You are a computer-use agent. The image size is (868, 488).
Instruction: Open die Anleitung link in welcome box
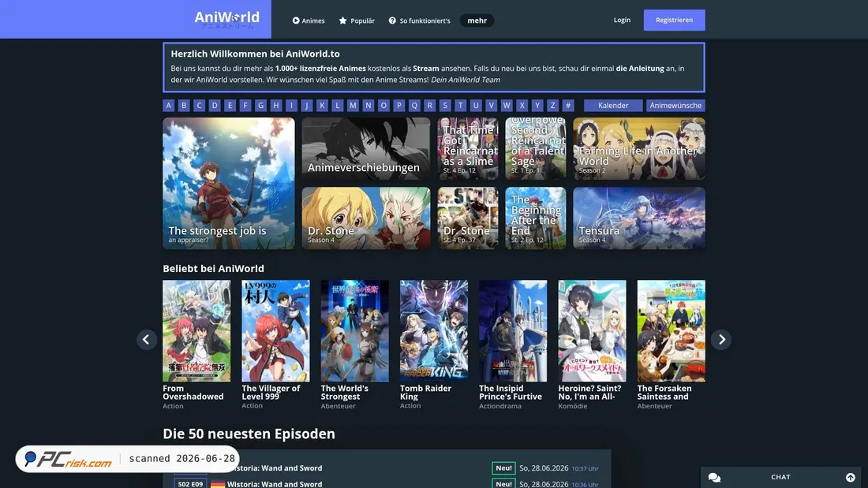639,69
